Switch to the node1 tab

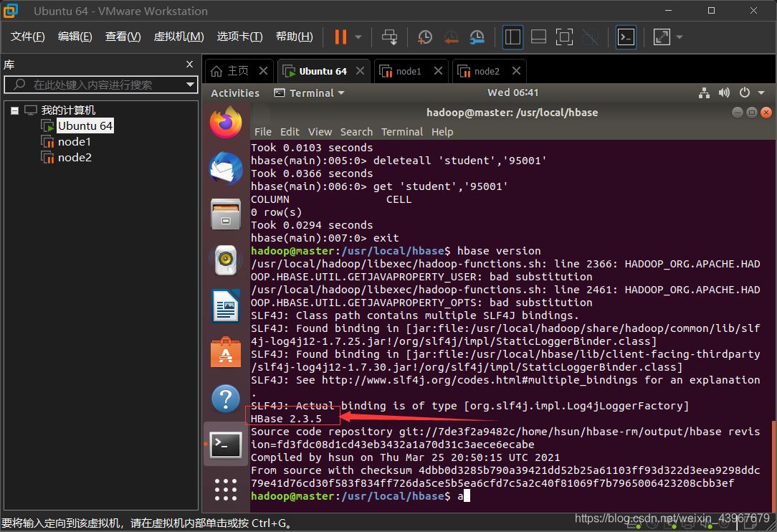(x=408, y=71)
